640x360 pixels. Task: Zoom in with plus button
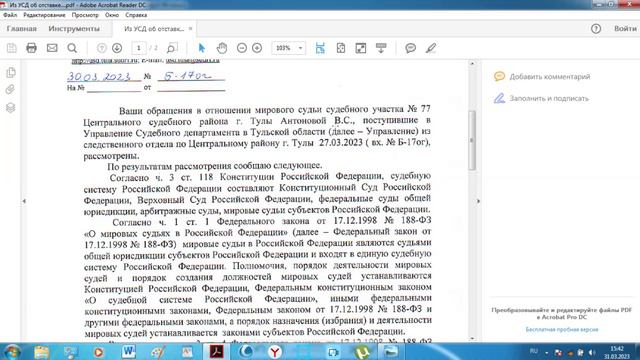pyautogui.click(x=257, y=48)
